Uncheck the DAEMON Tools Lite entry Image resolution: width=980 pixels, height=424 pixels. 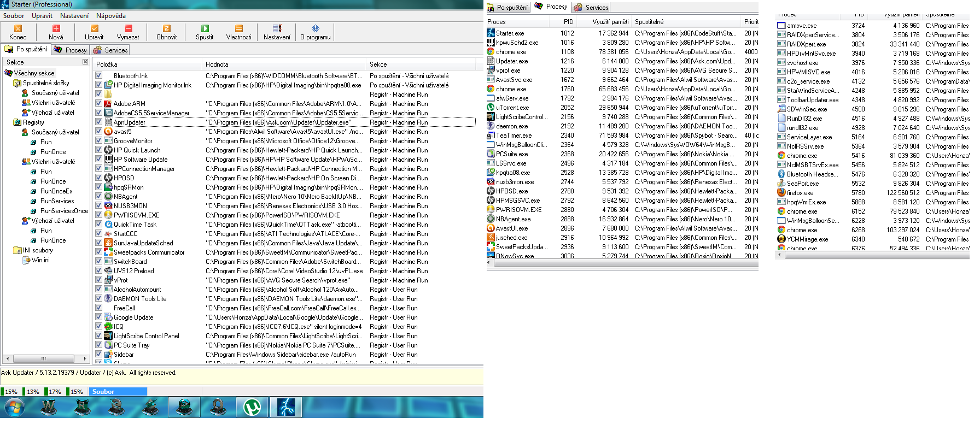(99, 298)
